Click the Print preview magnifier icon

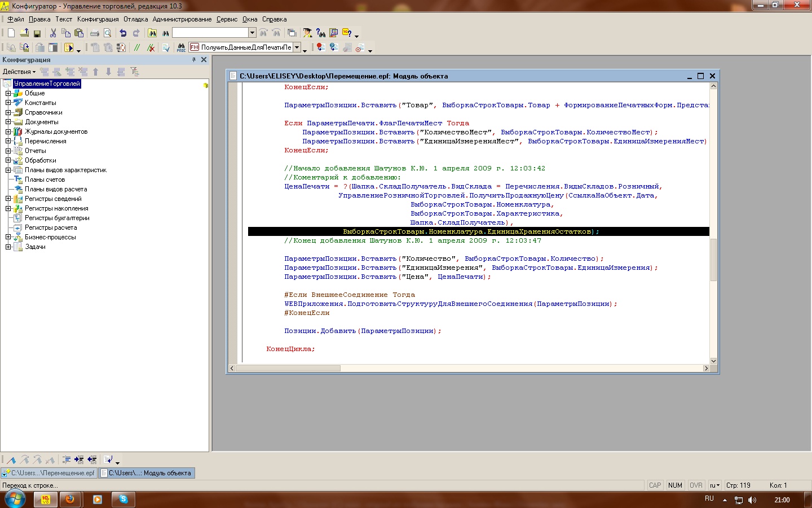(108, 33)
